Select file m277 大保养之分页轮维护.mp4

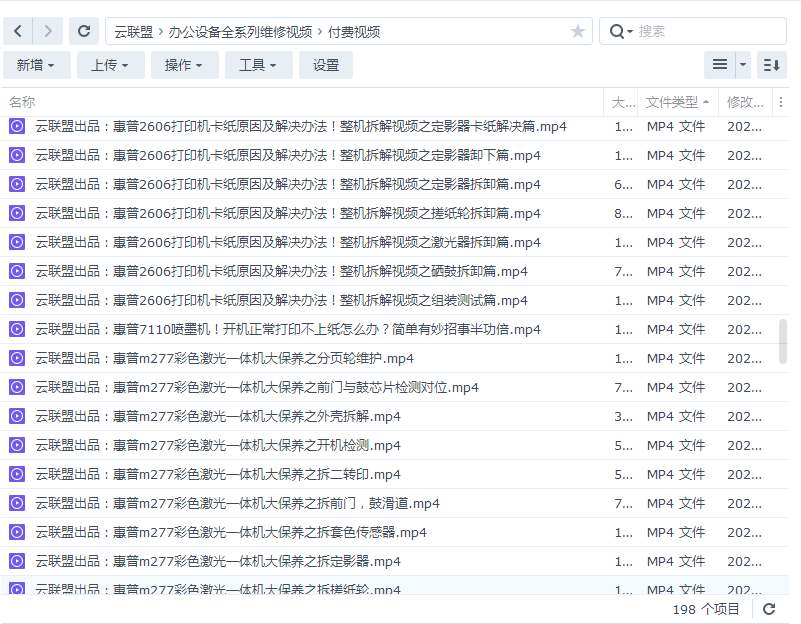(x=224, y=358)
